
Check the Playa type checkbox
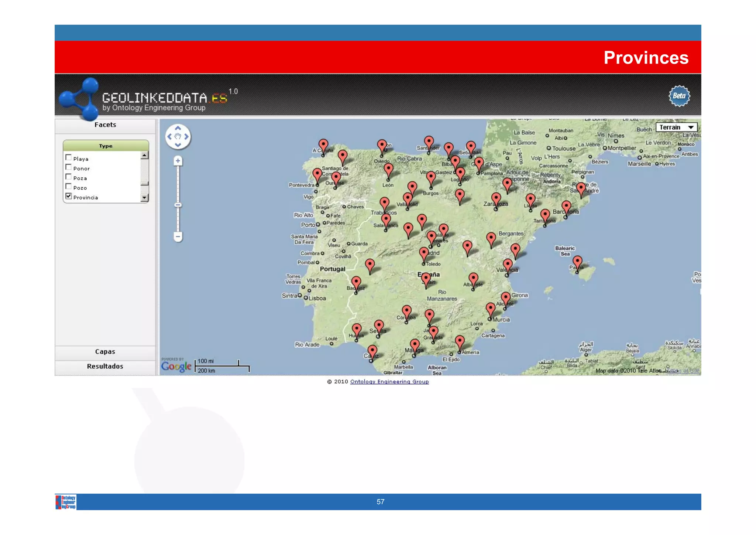[69, 158]
